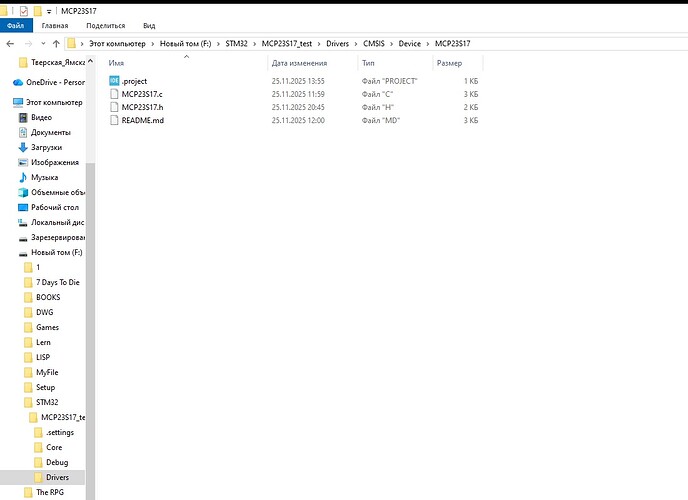Navigate to STM32 in address breadcrumb
Image resolution: width=688 pixels, height=500 pixels.
pos(237,43)
